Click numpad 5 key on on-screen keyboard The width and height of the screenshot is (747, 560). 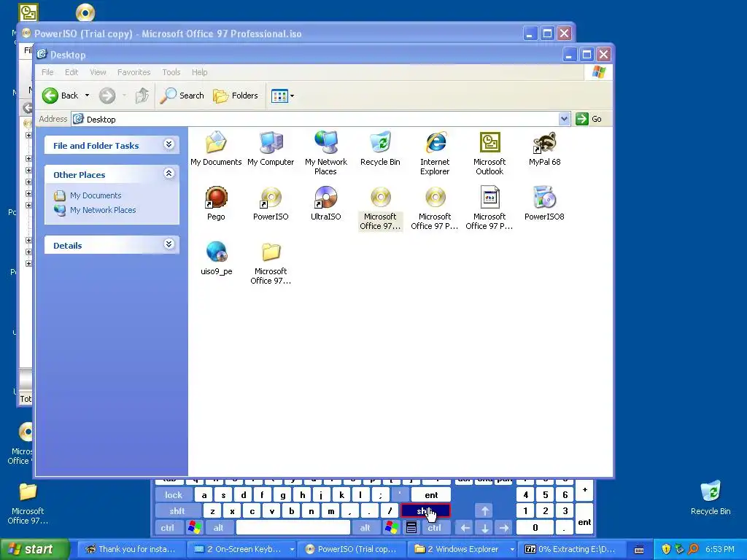(546, 495)
